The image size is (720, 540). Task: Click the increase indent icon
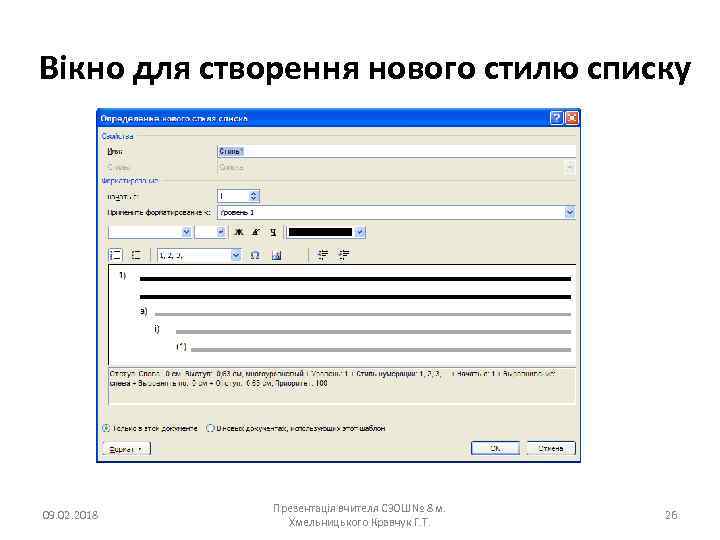(x=344, y=255)
